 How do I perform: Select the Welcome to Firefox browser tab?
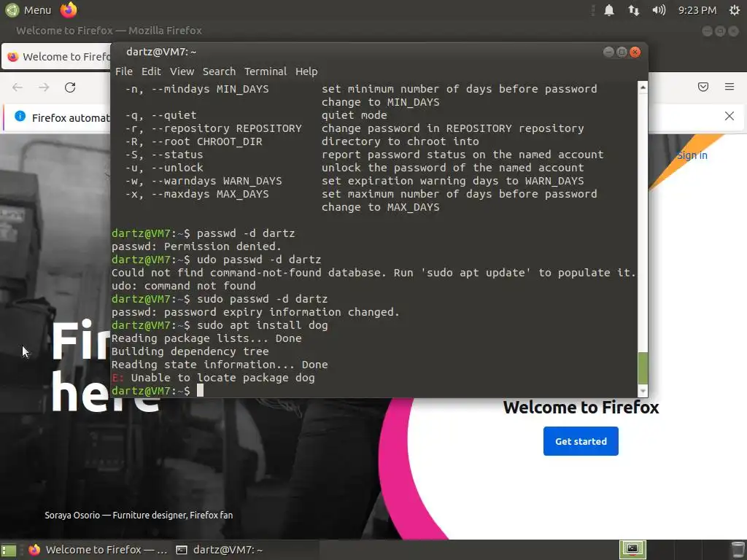point(57,57)
